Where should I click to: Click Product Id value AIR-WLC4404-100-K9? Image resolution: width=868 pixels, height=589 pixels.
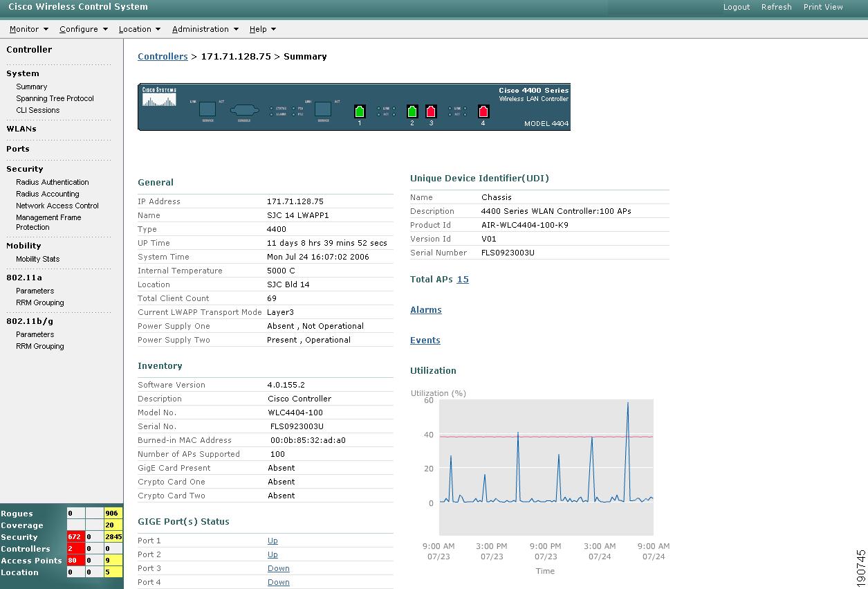point(525,225)
